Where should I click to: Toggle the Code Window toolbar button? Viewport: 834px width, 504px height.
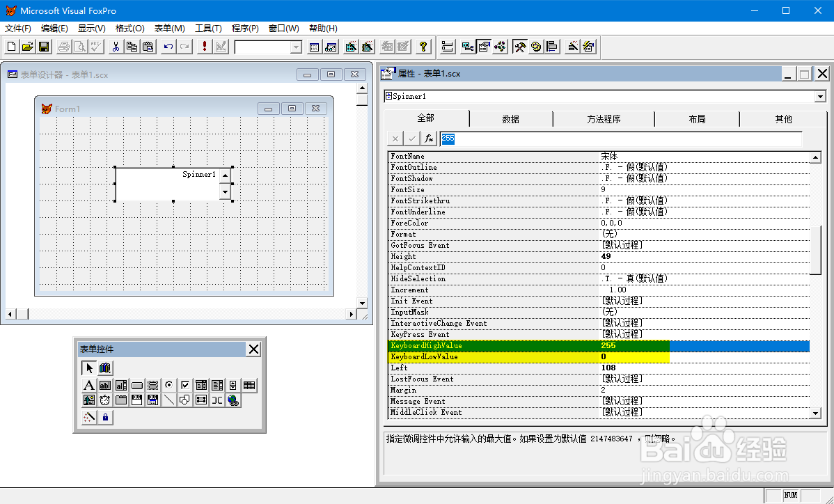(500, 47)
